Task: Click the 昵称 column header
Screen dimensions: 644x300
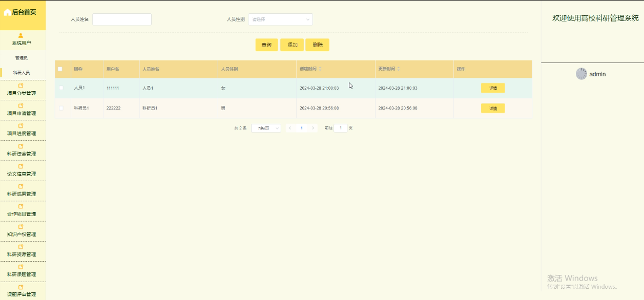Action: tap(78, 69)
